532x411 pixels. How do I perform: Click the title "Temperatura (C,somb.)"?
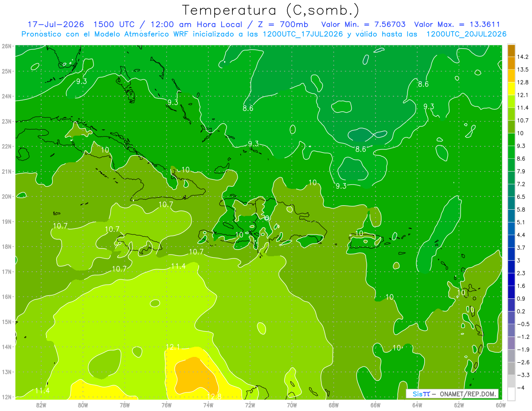point(271,10)
